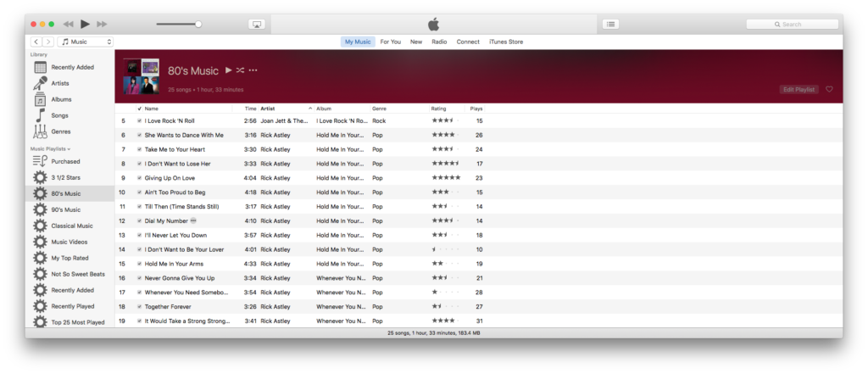Open the Radio tab
Screen dimensions: 868x374
point(440,42)
